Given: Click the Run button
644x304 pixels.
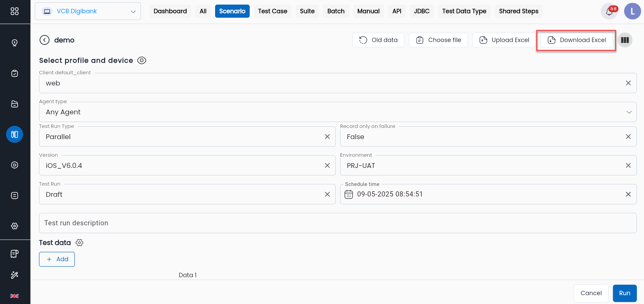Looking at the screenshot, I should pos(625,293).
